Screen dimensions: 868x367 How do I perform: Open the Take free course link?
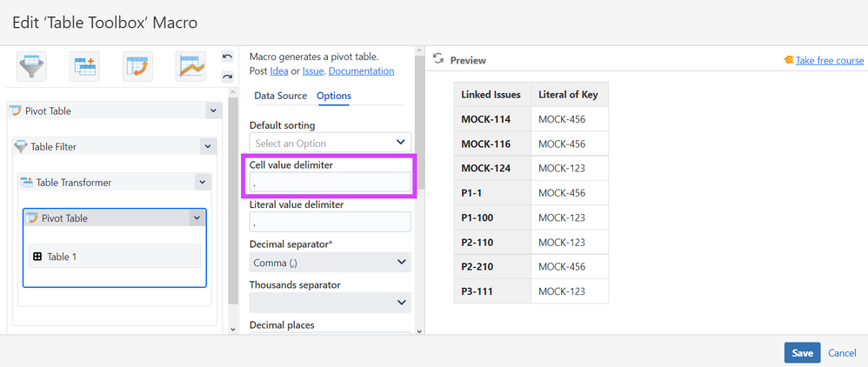pos(829,60)
